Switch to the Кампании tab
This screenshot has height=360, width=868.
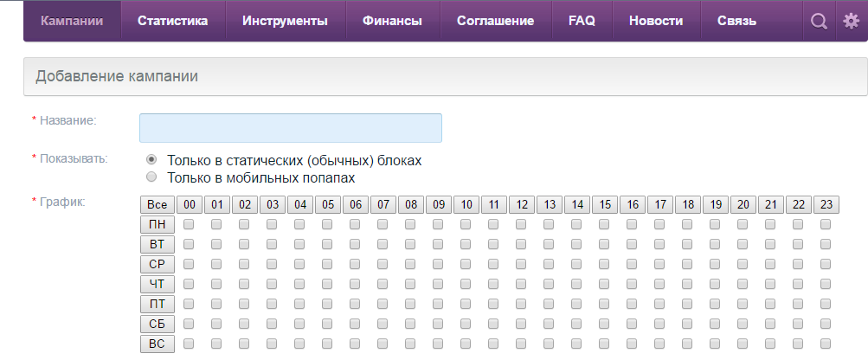pos(72,21)
